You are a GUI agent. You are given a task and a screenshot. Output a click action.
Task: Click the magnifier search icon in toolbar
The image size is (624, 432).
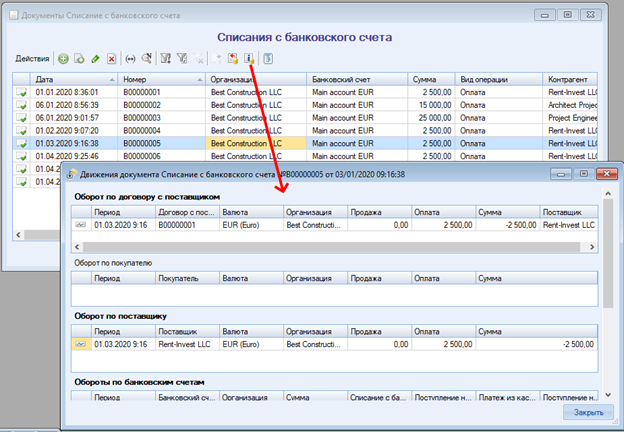click(147, 59)
